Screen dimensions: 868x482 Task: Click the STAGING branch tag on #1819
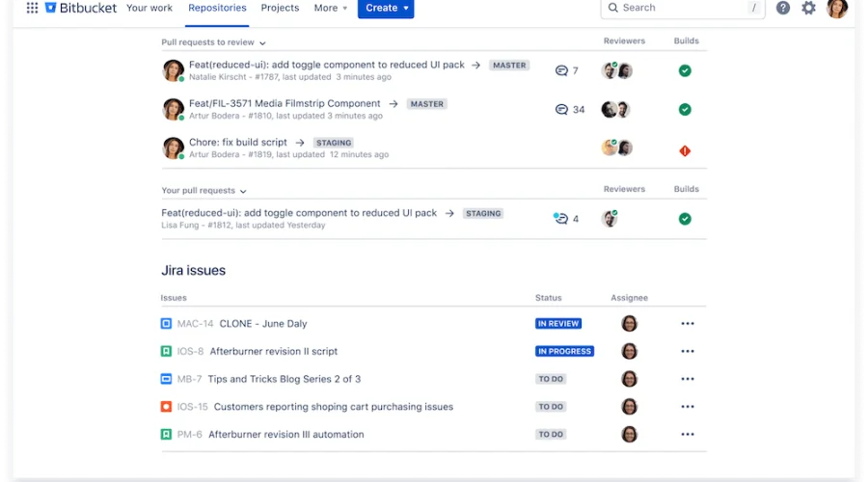334,143
